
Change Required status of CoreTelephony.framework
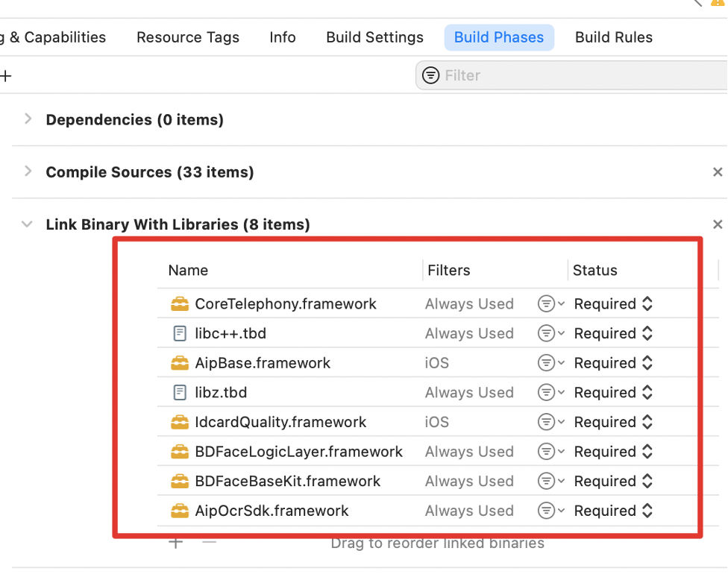tap(613, 304)
